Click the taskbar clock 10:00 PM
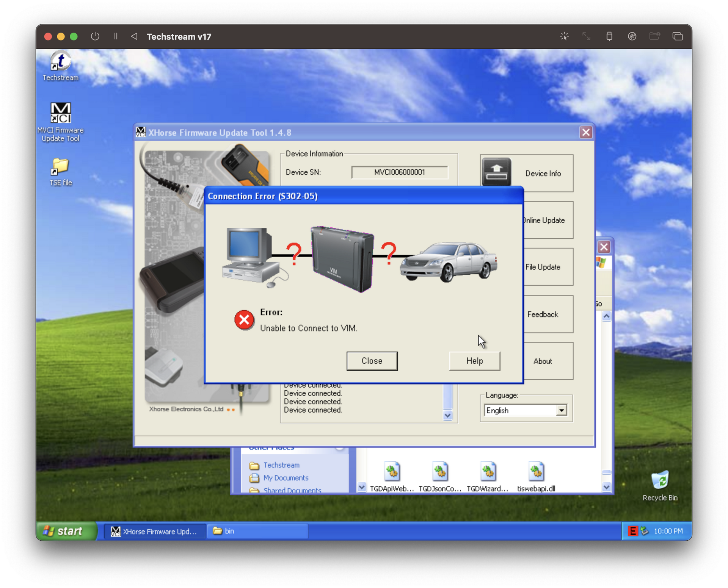Image resolution: width=728 pixels, height=588 pixels. click(x=668, y=531)
